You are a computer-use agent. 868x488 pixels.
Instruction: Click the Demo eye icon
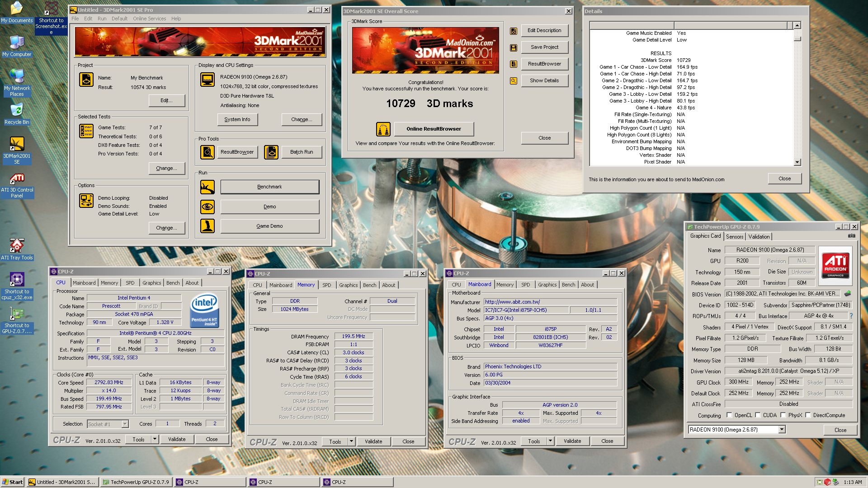pos(208,206)
